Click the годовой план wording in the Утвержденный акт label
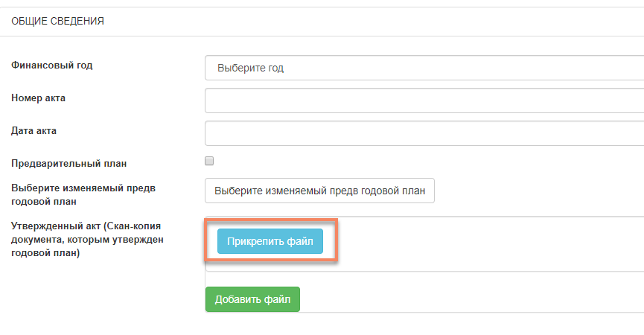Viewport: 644px width, 335px height. tap(45, 253)
